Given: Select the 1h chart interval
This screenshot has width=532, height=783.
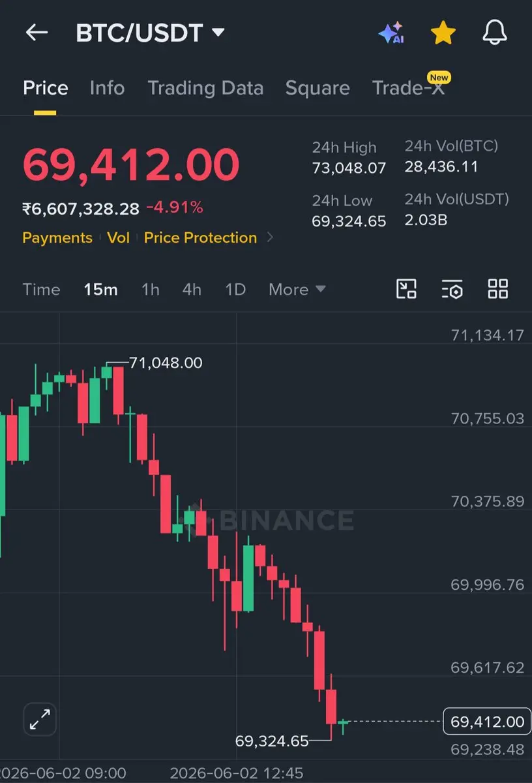Looking at the screenshot, I should point(151,289).
